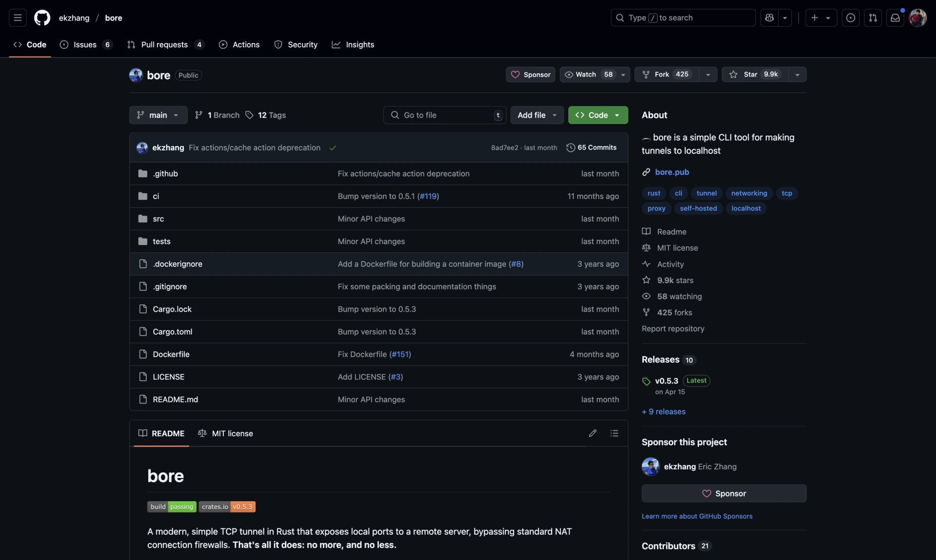936x560 pixels.
Task: Focus the Type / to search box
Action: pos(683,18)
